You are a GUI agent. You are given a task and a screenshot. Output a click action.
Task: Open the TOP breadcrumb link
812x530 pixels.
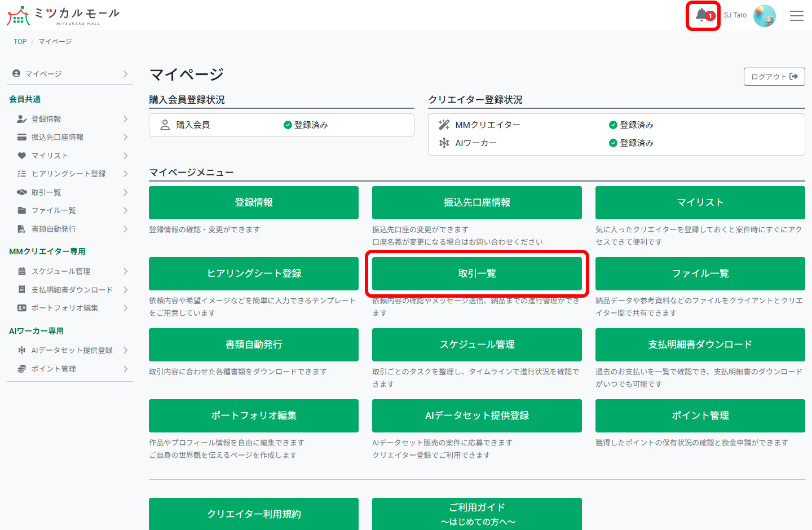coord(20,41)
